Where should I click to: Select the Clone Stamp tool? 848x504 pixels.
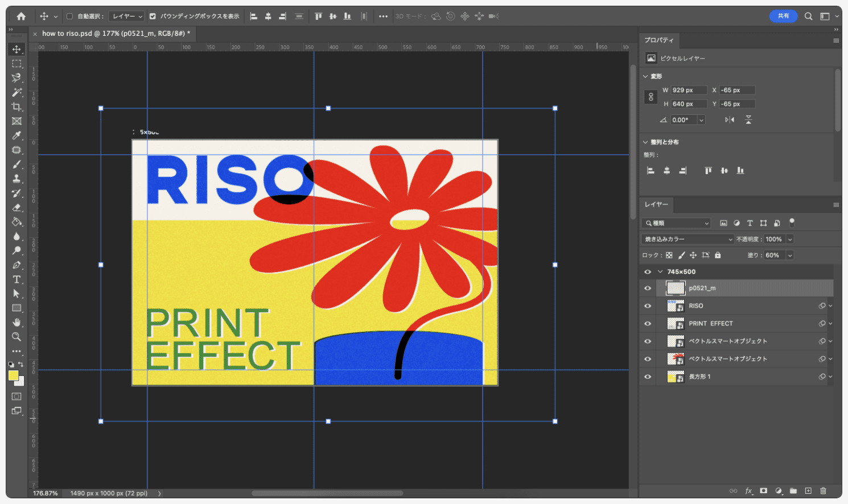click(17, 179)
